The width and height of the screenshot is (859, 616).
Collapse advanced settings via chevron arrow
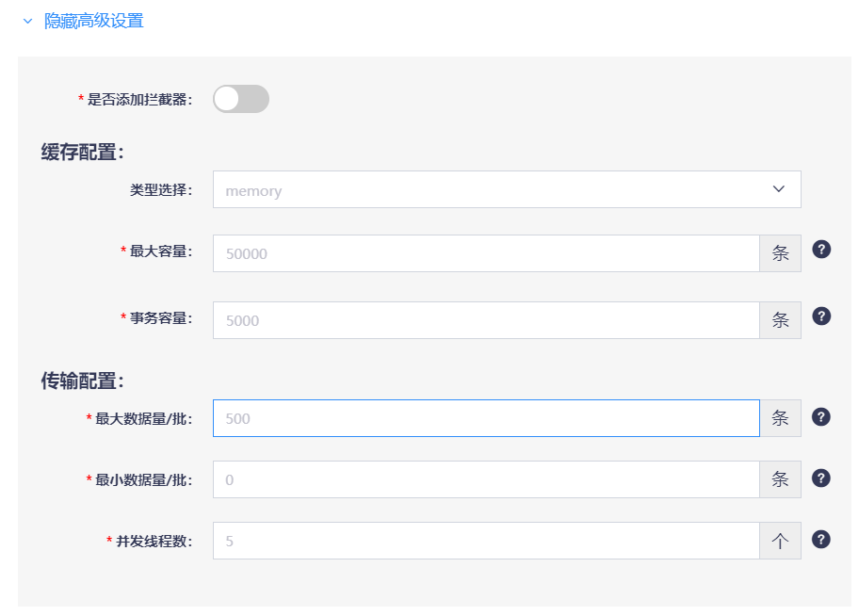(28, 22)
